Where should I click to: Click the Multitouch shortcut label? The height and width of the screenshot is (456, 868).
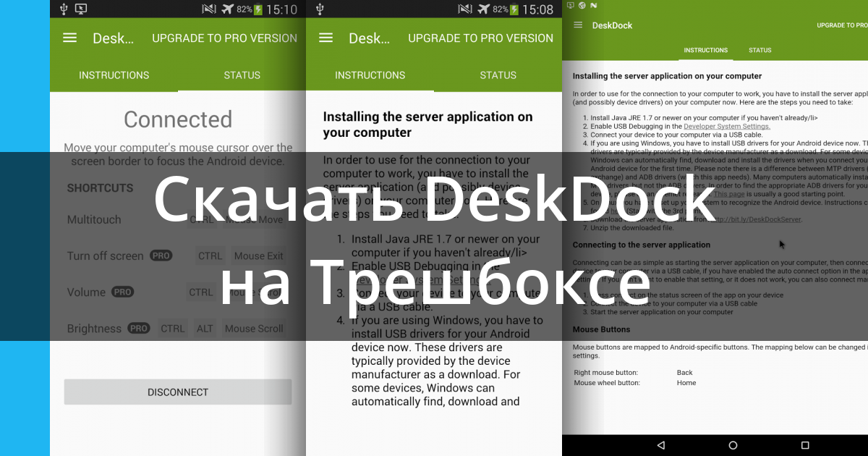click(x=94, y=219)
